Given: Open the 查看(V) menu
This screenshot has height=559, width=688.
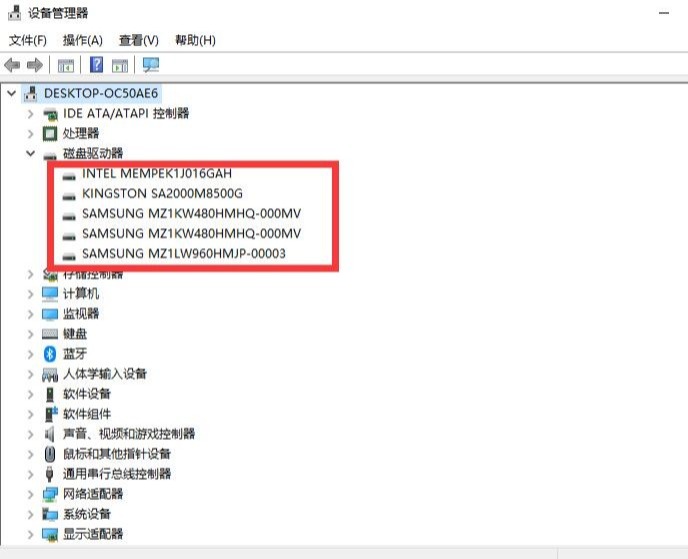Looking at the screenshot, I should point(139,40).
